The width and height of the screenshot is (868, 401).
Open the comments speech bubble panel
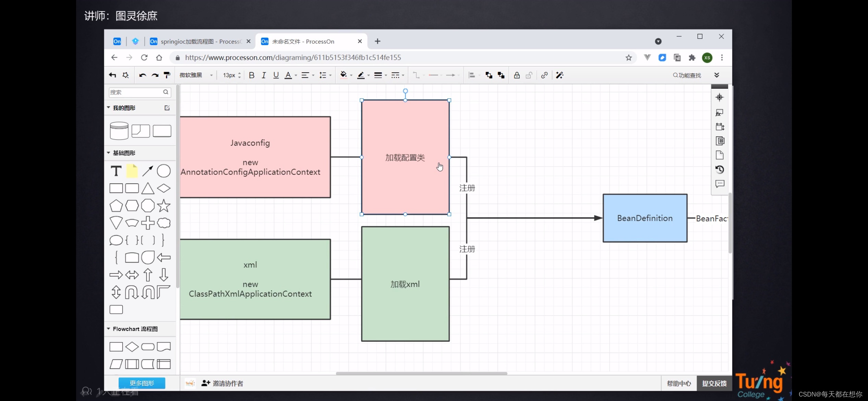click(x=720, y=184)
